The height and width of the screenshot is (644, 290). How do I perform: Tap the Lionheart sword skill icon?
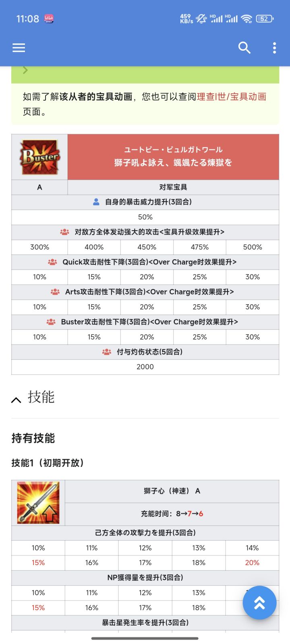(x=38, y=502)
